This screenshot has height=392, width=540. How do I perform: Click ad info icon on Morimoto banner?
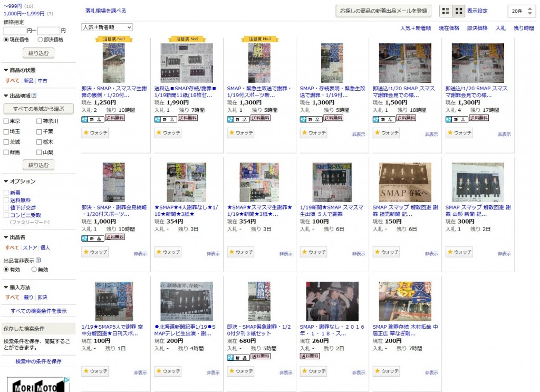pyautogui.click(x=67, y=380)
